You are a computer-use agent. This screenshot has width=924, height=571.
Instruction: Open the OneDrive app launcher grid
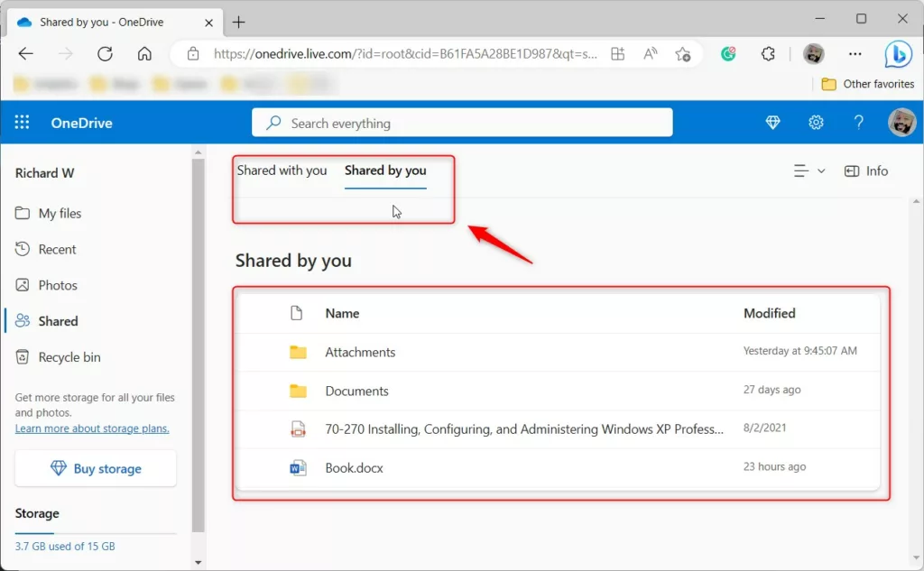22,122
